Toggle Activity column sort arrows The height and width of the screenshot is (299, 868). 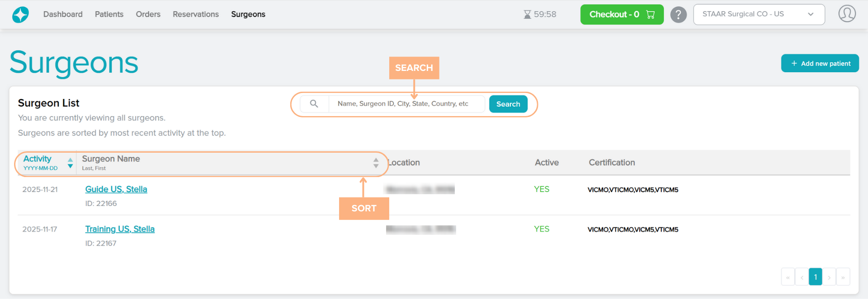tap(70, 163)
